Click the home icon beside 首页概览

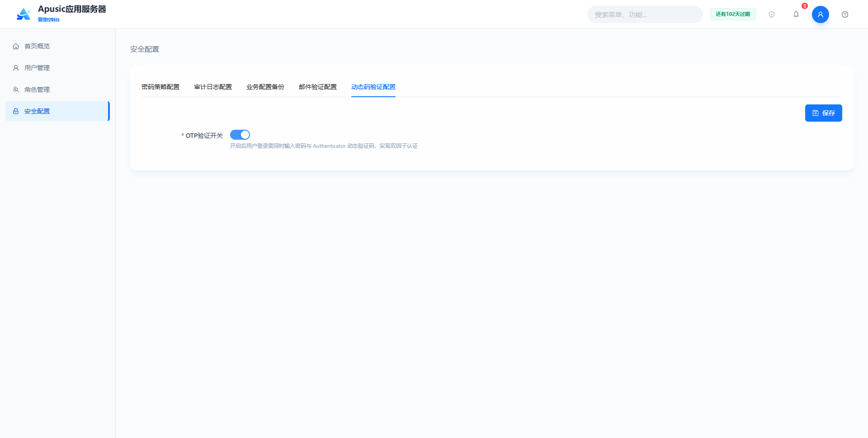pos(16,46)
